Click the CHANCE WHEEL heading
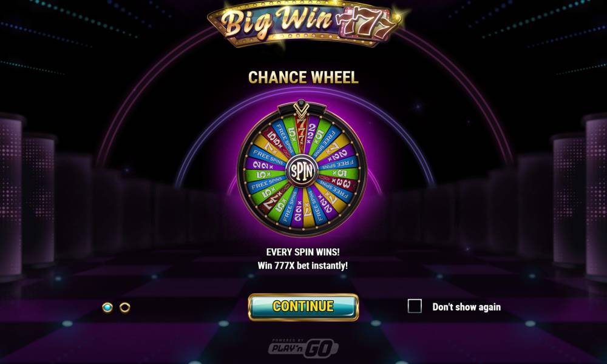Image resolution: width=607 pixels, height=364 pixels. [303, 78]
